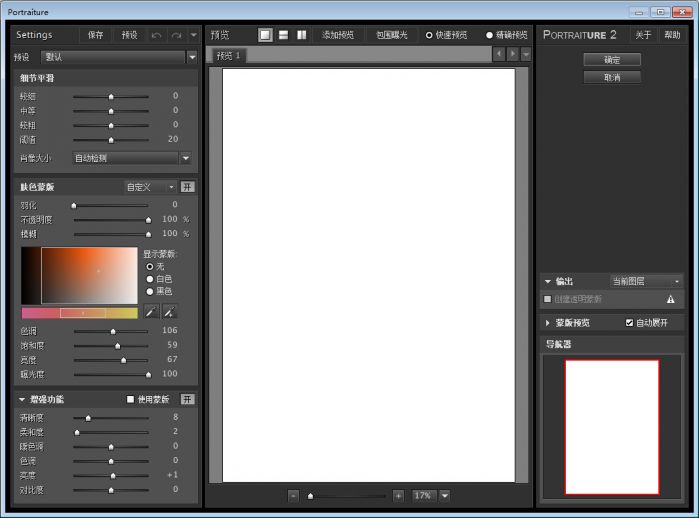
Task: Expand the 蒙版预览 section
Action: tap(548, 323)
